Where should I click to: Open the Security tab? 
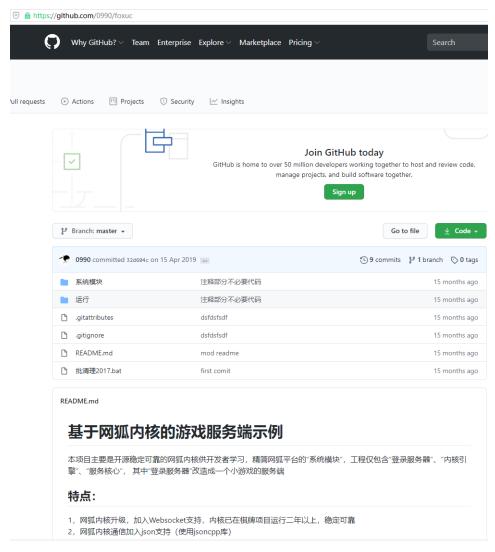coord(177,101)
